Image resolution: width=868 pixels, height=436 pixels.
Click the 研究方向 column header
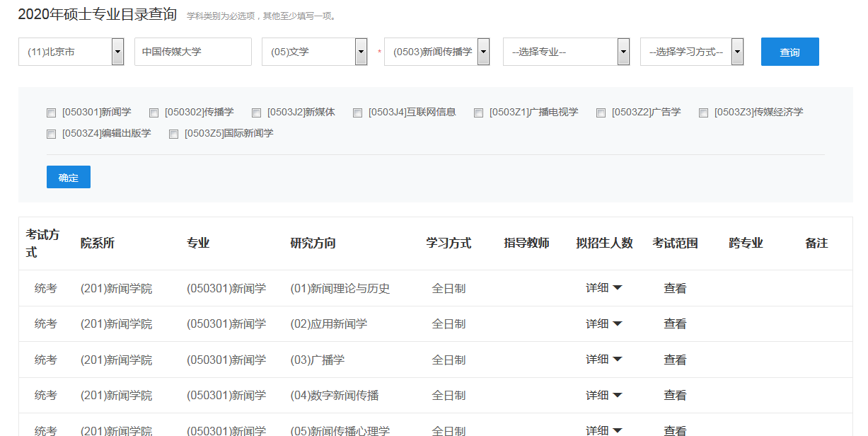pyautogui.click(x=313, y=243)
